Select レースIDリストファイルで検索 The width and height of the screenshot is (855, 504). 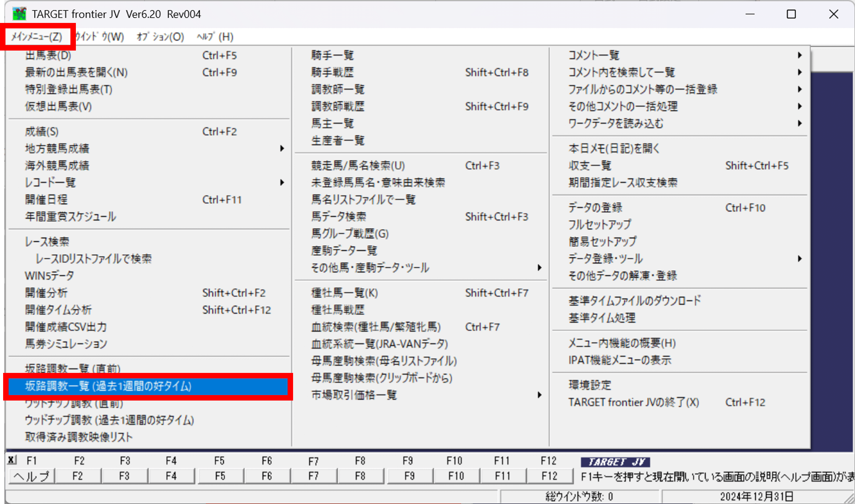click(149, 259)
